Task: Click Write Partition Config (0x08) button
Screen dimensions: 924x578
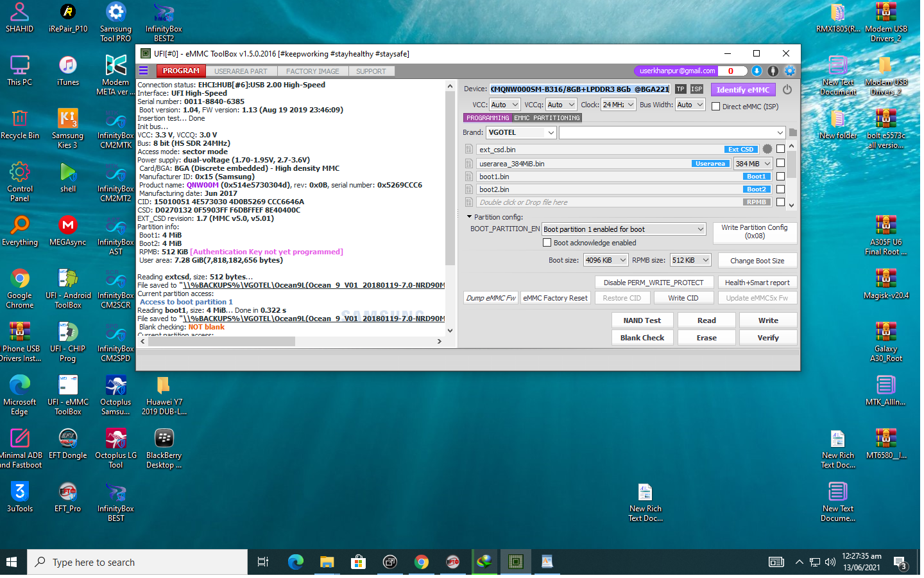Action: point(755,232)
